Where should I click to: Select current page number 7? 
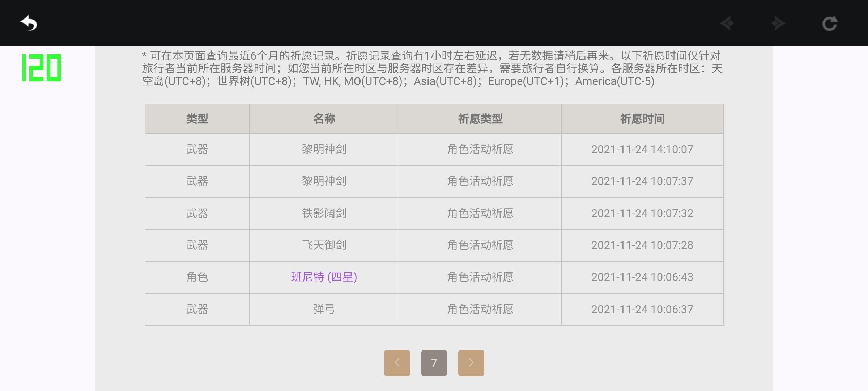(x=434, y=363)
